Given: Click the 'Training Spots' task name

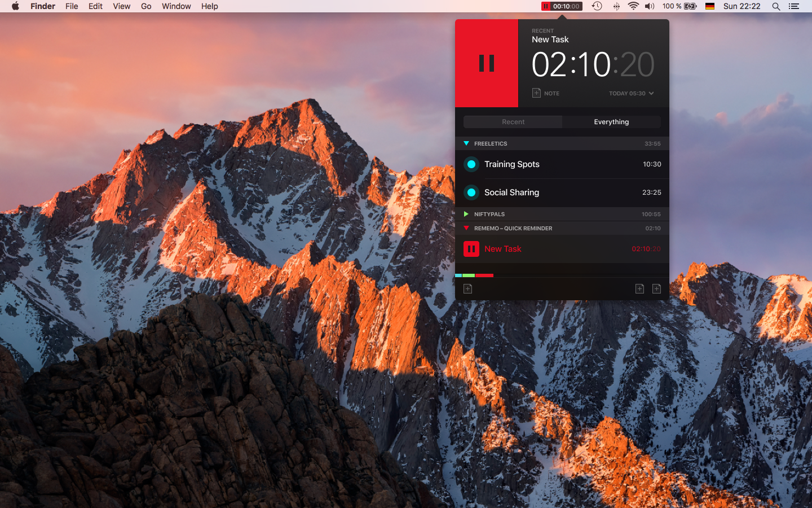Looking at the screenshot, I should point(512,164).
